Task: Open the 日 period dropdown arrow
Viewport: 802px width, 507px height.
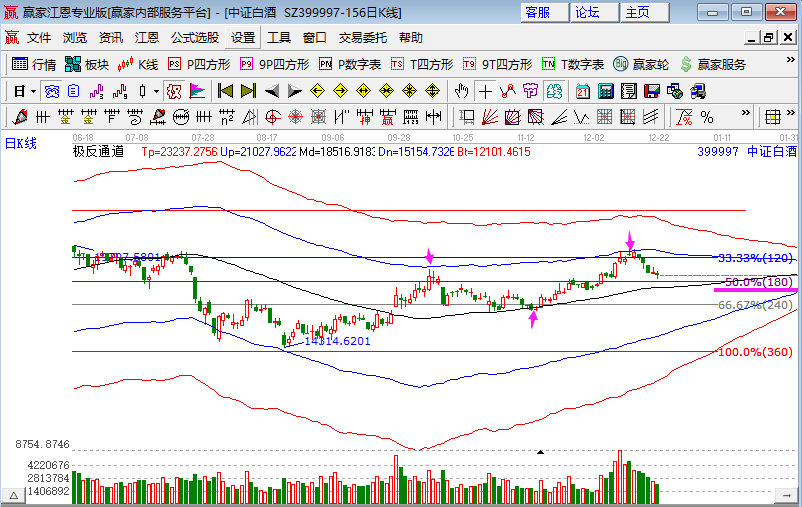Action: [x=33, y=92]
